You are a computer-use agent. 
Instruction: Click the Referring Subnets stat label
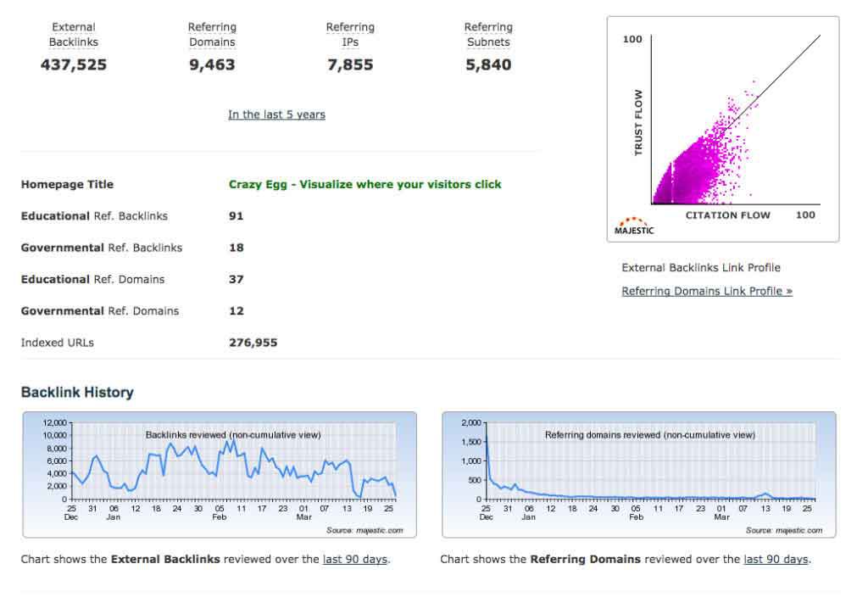[488, 34]
